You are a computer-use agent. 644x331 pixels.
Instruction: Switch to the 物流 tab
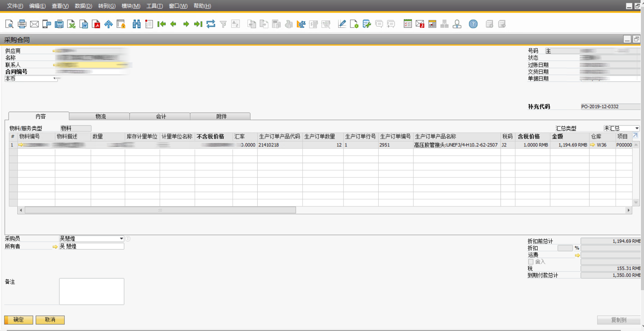click(100, 116)
